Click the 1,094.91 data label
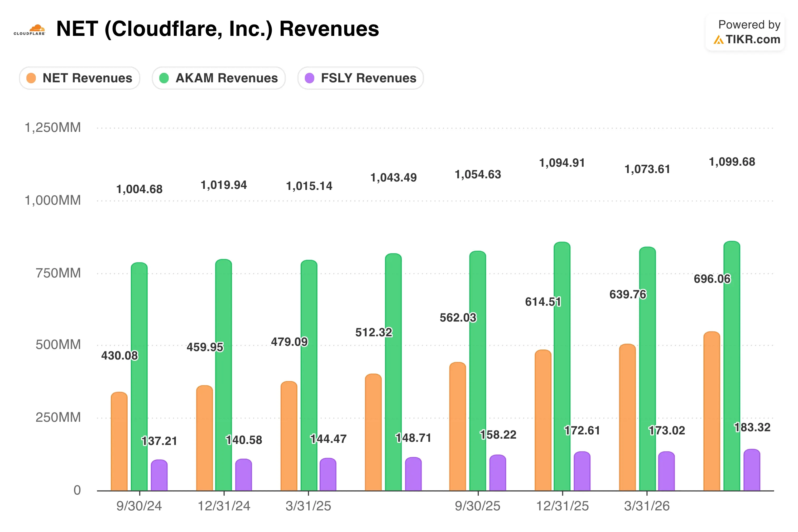The image size is (798, 532). pos(562,163)
